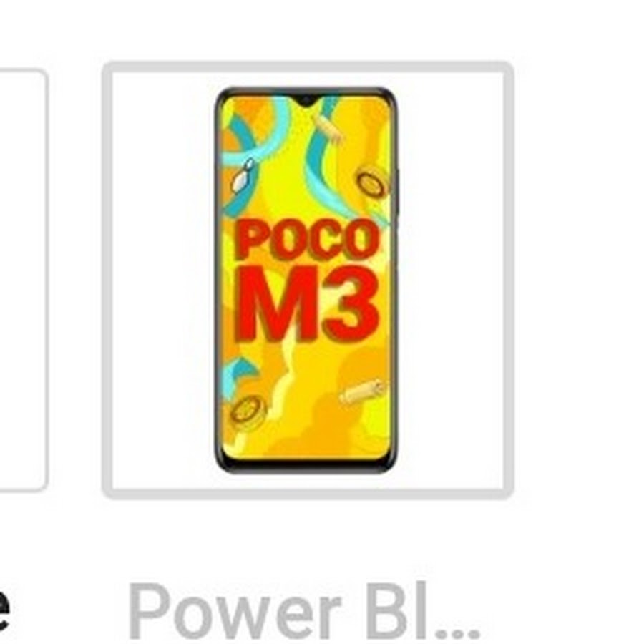Click the phone's black bottom bezel
This screenshot has width=644, height=644.
tap(306, 466)
